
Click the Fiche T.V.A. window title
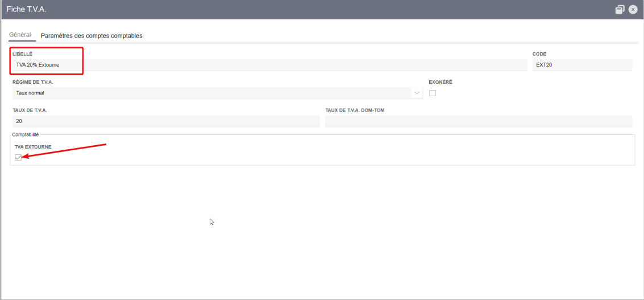pyautogui.click(x=26, y=10)
